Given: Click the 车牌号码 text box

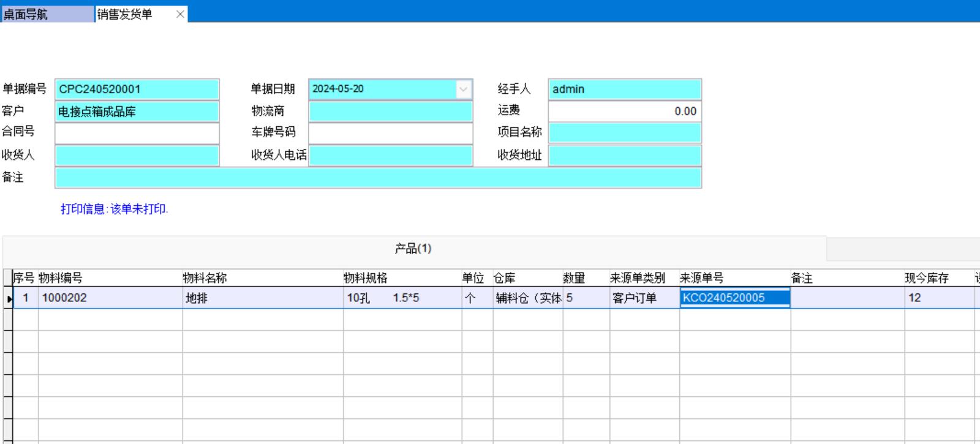Looking at the screenshot, I should (x=390, y=133).
